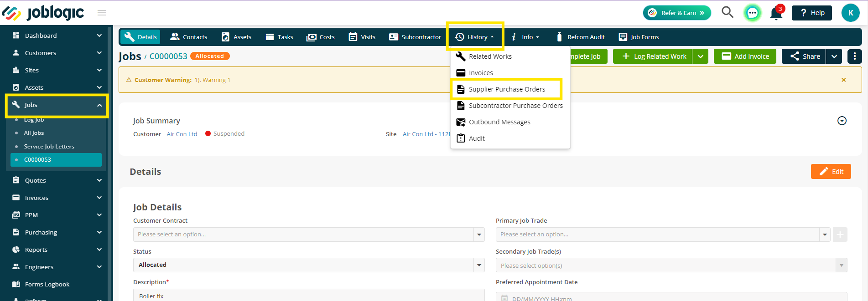Open Audit from the History menu
This screenshot has height=301, width=868.
477,138
